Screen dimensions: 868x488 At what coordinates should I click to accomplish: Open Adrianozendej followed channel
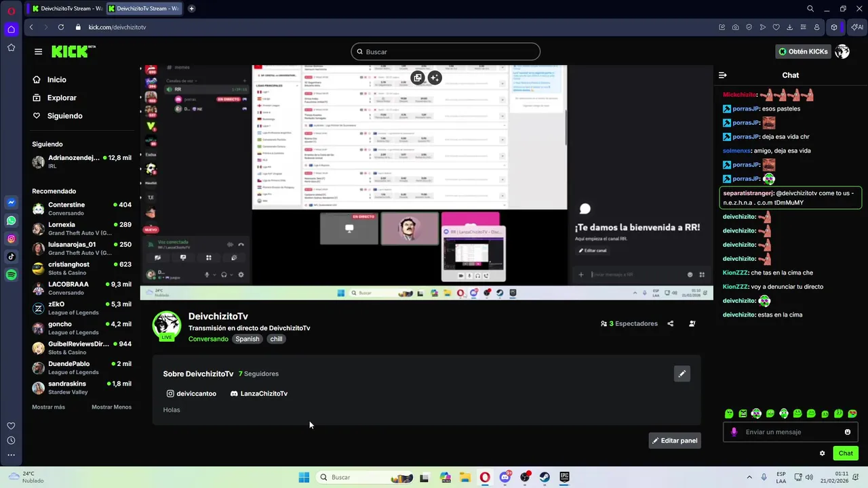tap(81, 161)
